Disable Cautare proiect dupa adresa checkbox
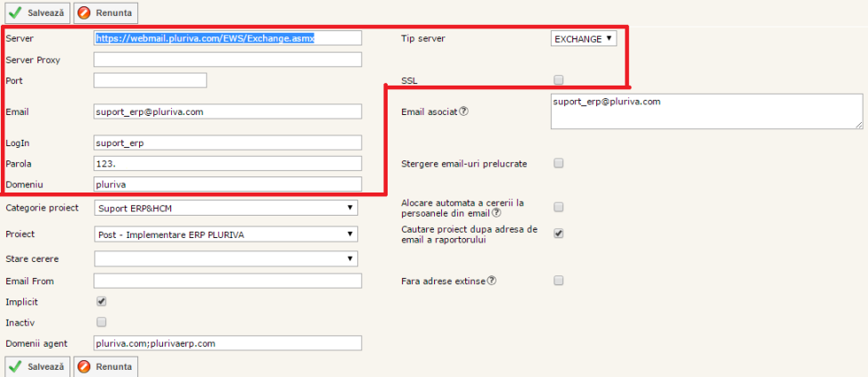This screenshot has width=868, height=377. click(559, 234)
